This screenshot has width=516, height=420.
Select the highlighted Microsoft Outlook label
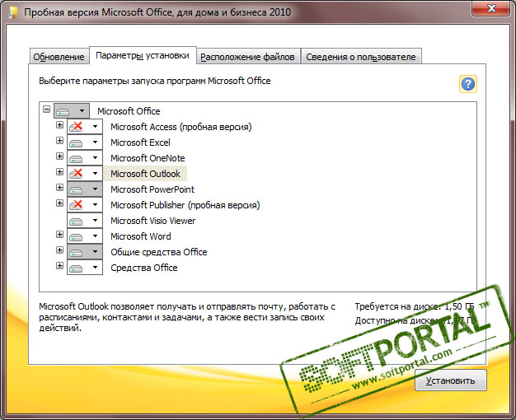(x=145, y=174)
